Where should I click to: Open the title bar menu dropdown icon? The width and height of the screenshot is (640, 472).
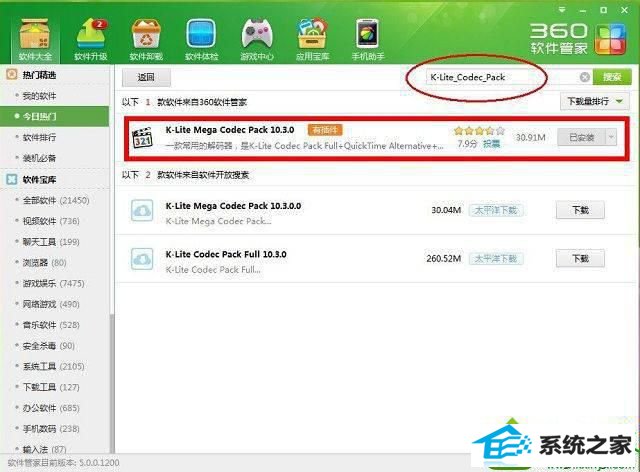[x=562, y=10]
